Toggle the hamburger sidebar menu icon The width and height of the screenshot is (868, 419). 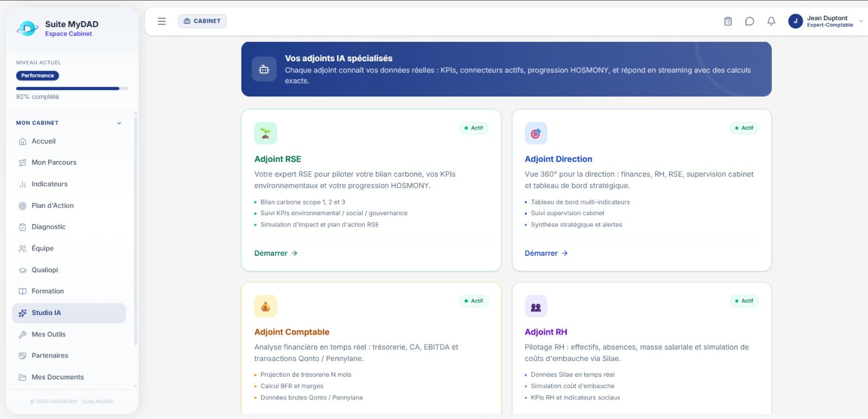click(x=162, y=21)
